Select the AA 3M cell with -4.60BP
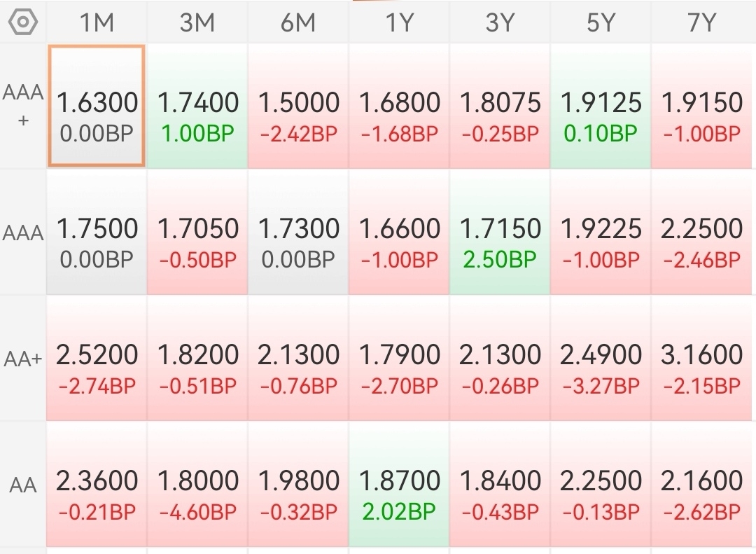Image resolution: width=756 pixels, height=554 pixels. click(x=197, y=485)
